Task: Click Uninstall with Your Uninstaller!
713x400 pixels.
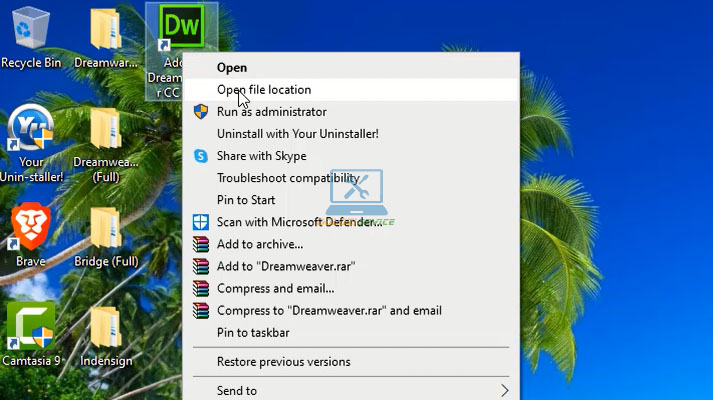Action: pos(297,134)
